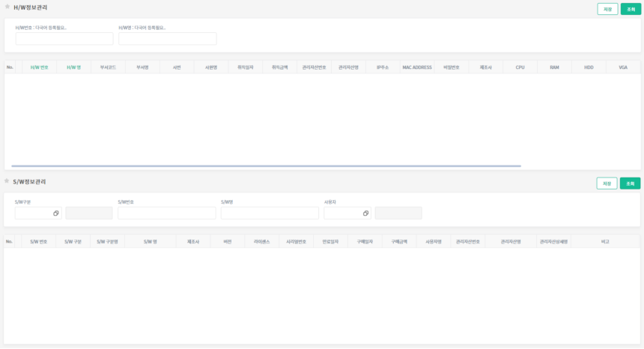Open the S/W구분 lookup popup icon
Image resolution: width=644 pixels, height=349 pixels.
(x=56, y=213)
